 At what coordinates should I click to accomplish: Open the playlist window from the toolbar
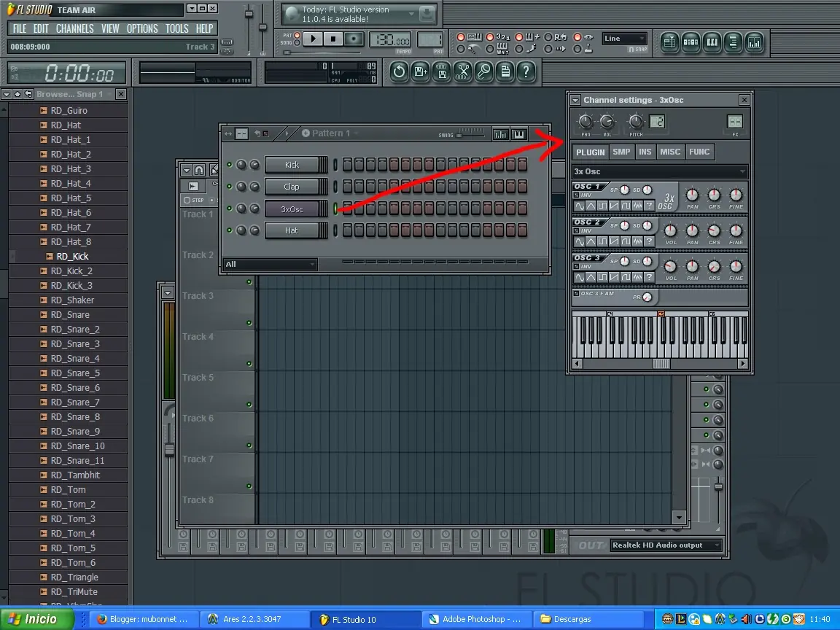coord(669,42)
